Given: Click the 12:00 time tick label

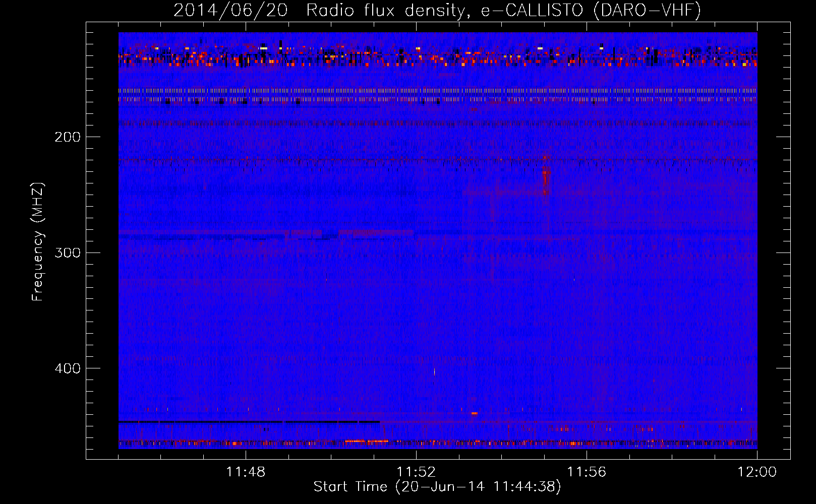Looking at the screenshot, I should [757, 472].
